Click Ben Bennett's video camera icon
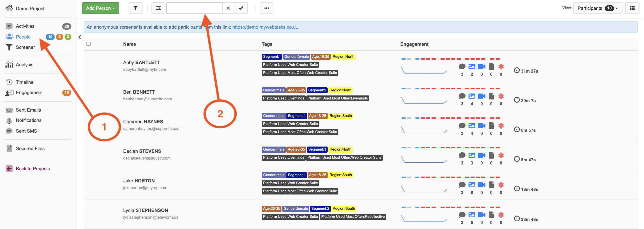 coord(481,96)
